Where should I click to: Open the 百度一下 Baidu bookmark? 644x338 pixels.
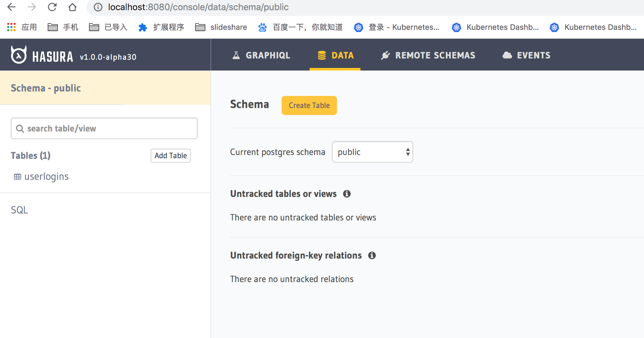[x=300, y=27]
